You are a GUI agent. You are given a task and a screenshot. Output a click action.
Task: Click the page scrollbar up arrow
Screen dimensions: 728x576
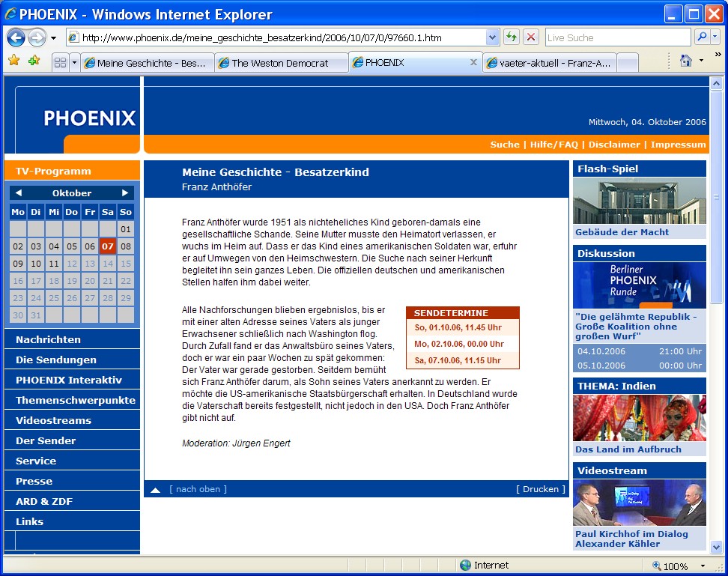pyautogui.click(x=717, y=84)
